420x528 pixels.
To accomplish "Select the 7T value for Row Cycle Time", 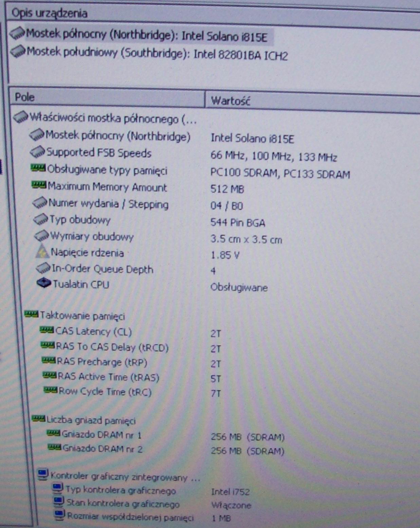I will 216,394.
